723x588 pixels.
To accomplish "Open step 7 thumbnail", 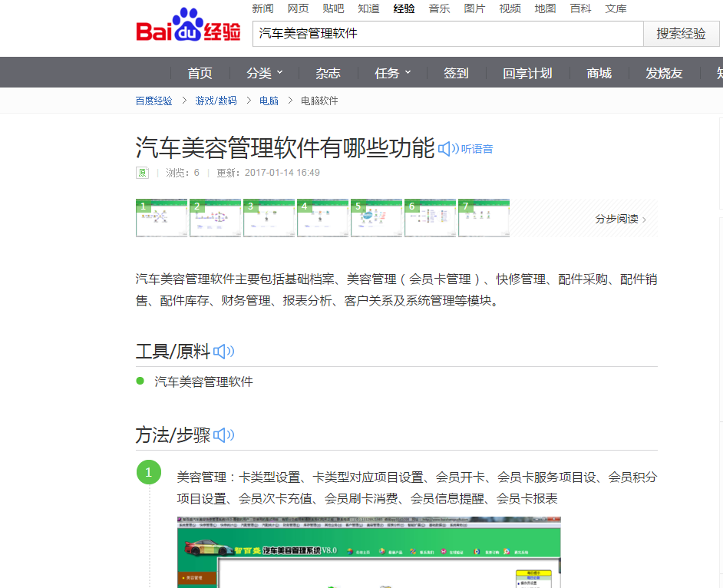I will coord(484,218).
